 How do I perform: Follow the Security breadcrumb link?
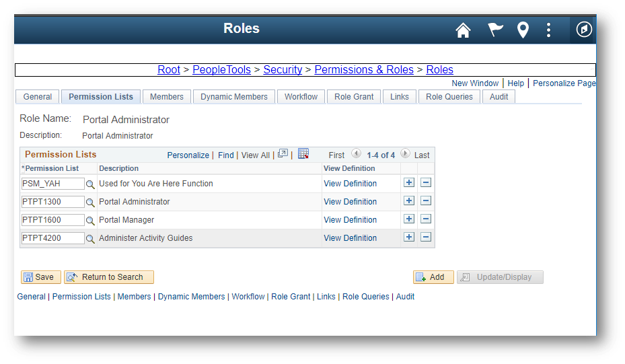(283, 70)
